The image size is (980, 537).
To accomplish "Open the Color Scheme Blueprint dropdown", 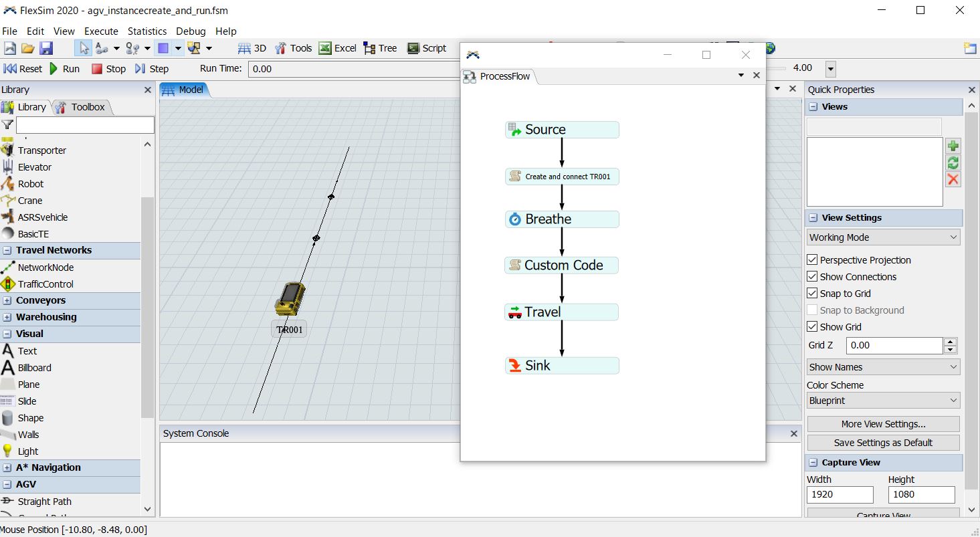I will pos(883,401).
